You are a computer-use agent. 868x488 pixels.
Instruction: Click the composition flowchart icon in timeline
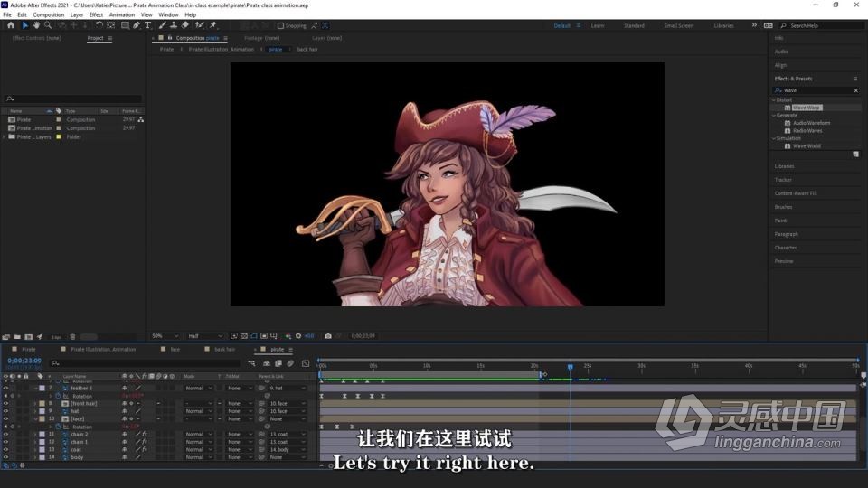(x=252, y=363)
